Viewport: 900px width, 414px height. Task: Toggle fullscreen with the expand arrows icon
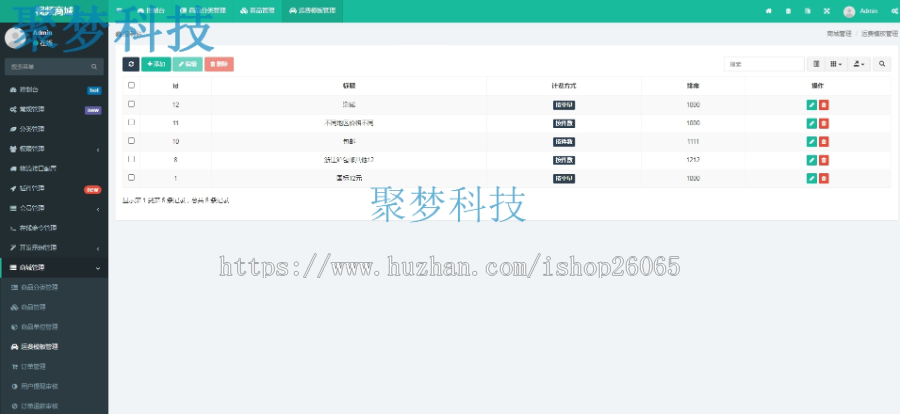[x=827, y=11]
